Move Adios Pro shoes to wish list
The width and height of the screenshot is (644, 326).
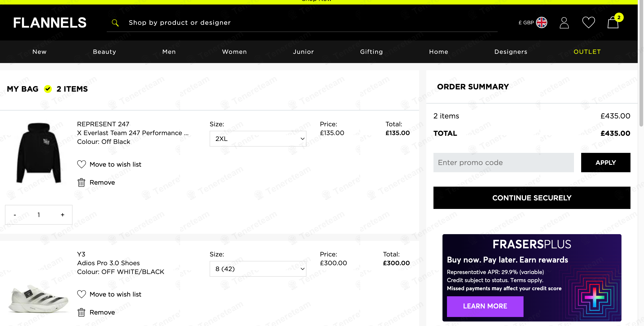[x=115, y=294]
